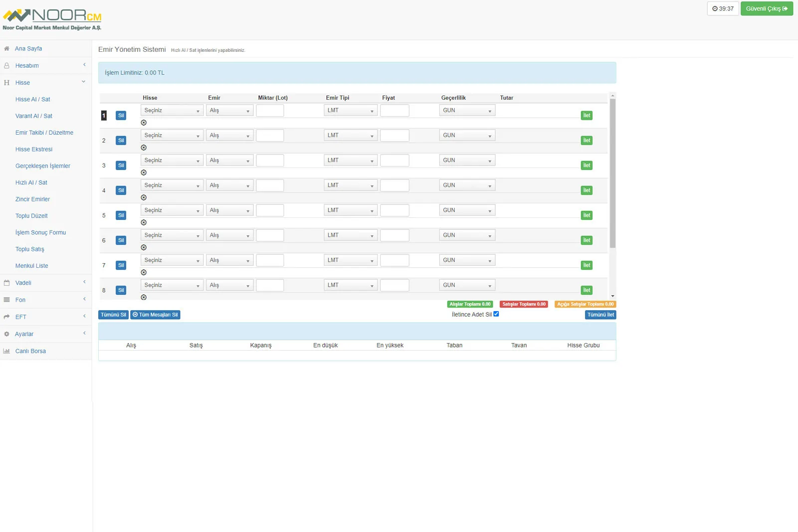Open Zincir Emirler menu item
This screenshot has width=798, height=532.
(32, 199)
